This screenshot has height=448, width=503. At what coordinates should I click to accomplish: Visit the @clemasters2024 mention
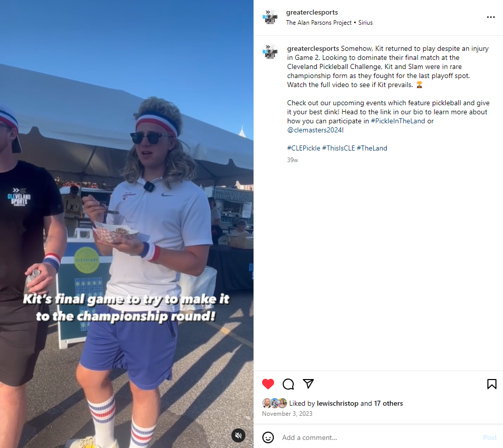314,130
